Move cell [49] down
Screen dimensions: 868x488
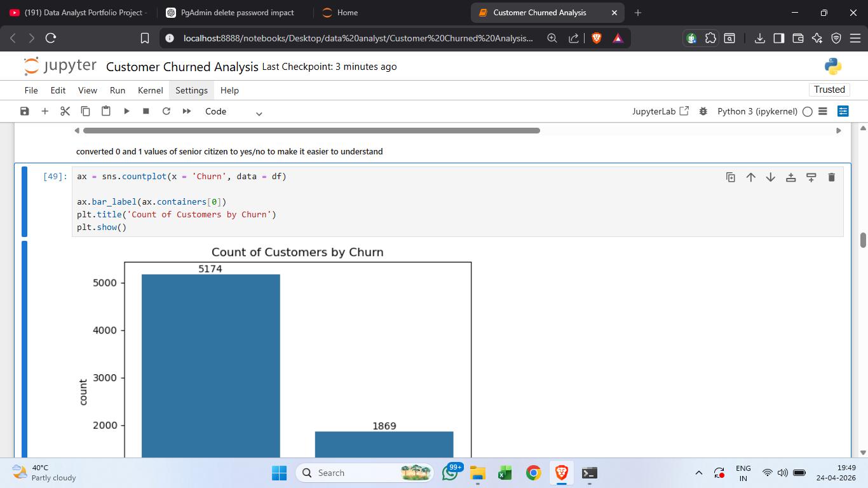point(771,177)
